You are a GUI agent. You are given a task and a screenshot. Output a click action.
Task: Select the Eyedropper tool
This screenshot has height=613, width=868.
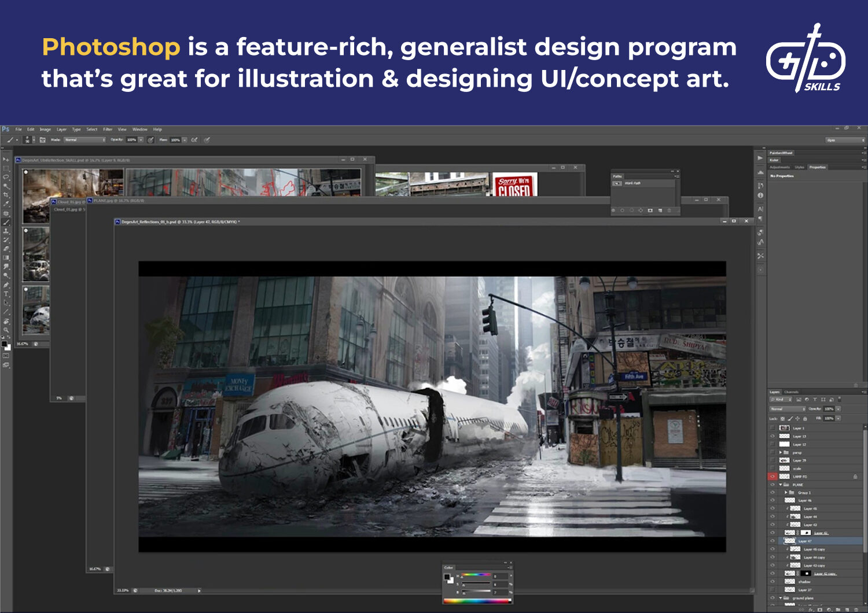coord(6,204)
